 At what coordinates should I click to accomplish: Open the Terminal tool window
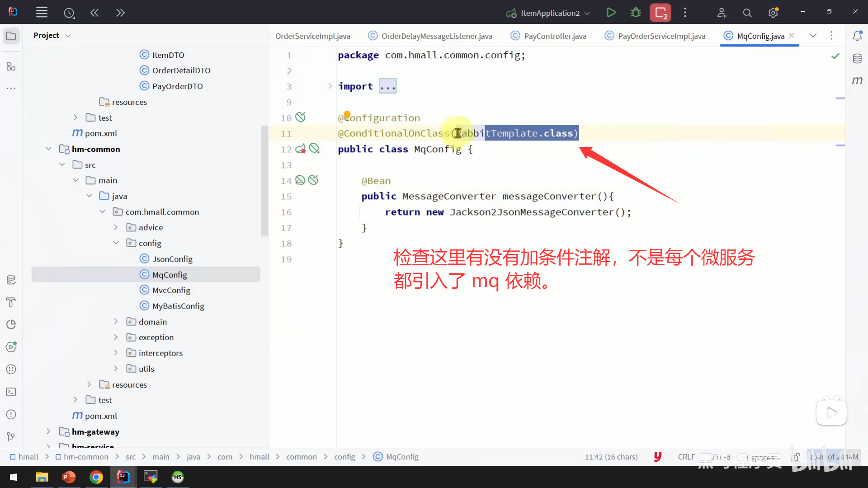point(11,392)
